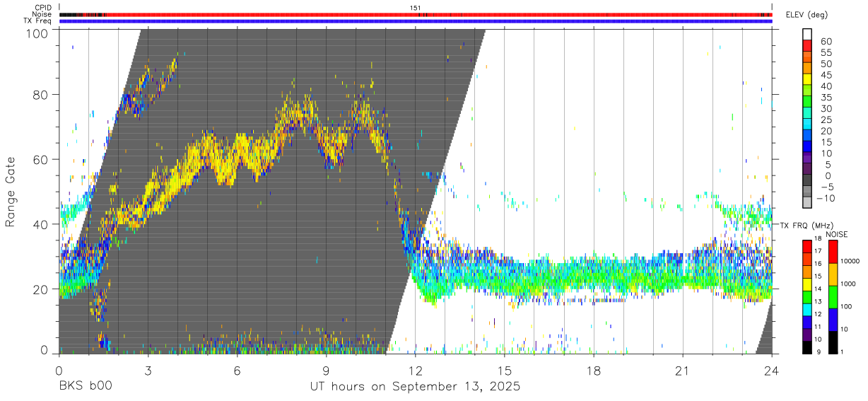Click the black segment of the NOISE color bar
This screenshot has width=868, height=401.
833,342
